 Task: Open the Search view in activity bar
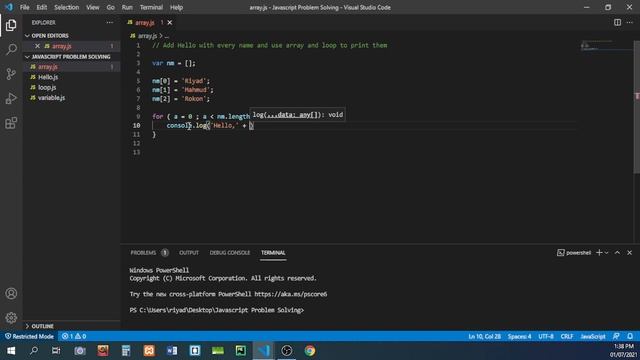11,49
